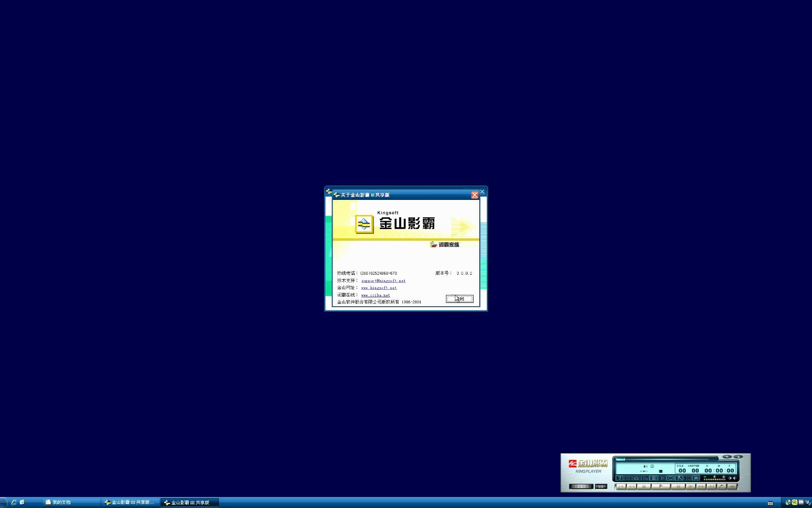Click the keyboard language bar icon in taskbar

tap(770, 503)
